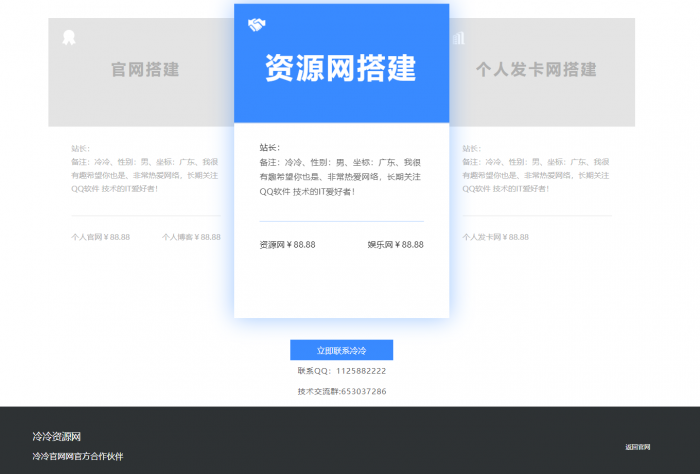This screenshot has height=474, width=700.
Task: Click the bar chart icon on 个人发卡网搭建 card
Action: pos(459,38)
